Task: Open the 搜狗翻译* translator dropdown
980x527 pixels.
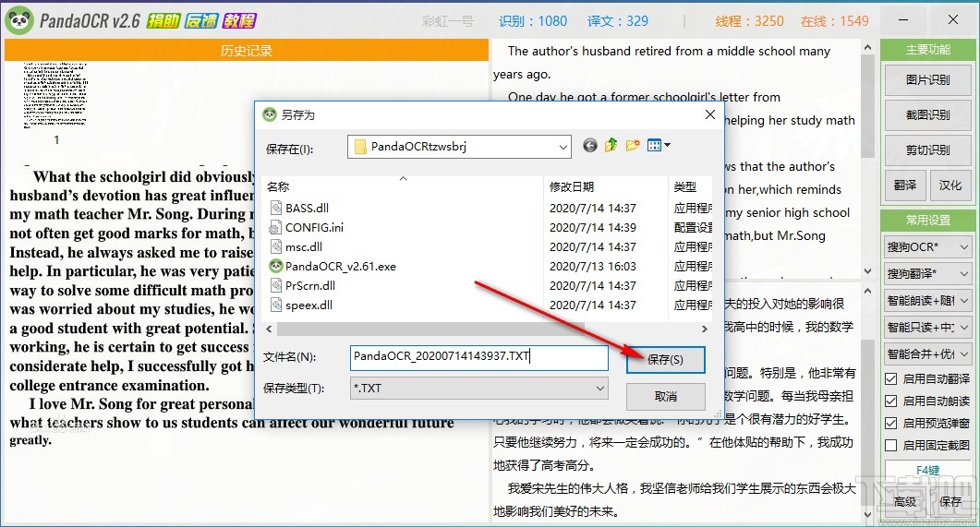Action: coord(928,273)
